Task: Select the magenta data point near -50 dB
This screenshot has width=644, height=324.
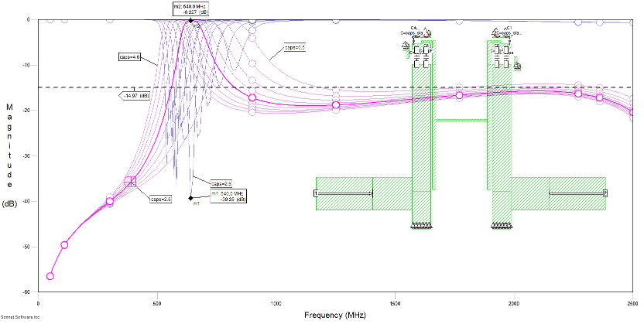Action: (64, 245)
